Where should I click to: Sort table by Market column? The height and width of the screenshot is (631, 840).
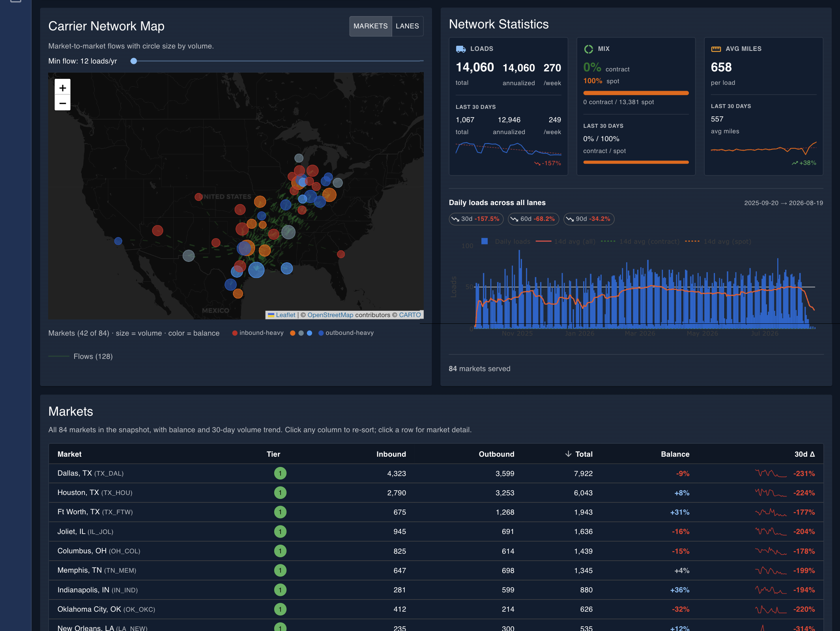[x=69, y=454]
